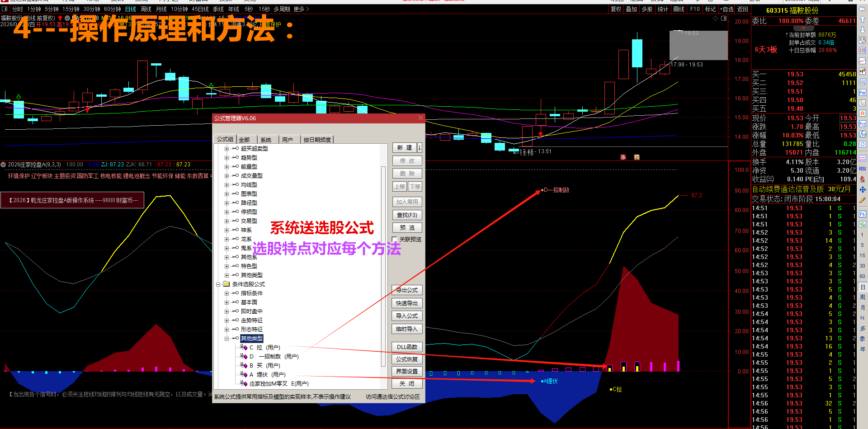The width and height of the screenshot is (868, 429).
Task: Open dropdown arrow next to 新建 button
Action: 420,148
